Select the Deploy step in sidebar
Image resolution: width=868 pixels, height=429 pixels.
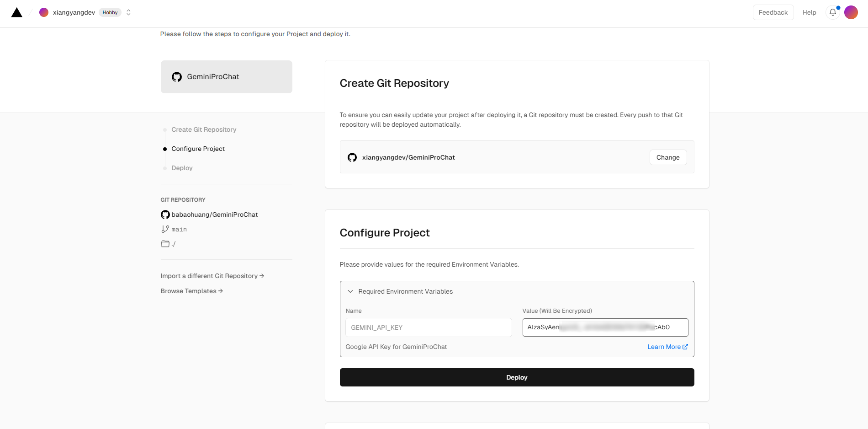[182, 168]
